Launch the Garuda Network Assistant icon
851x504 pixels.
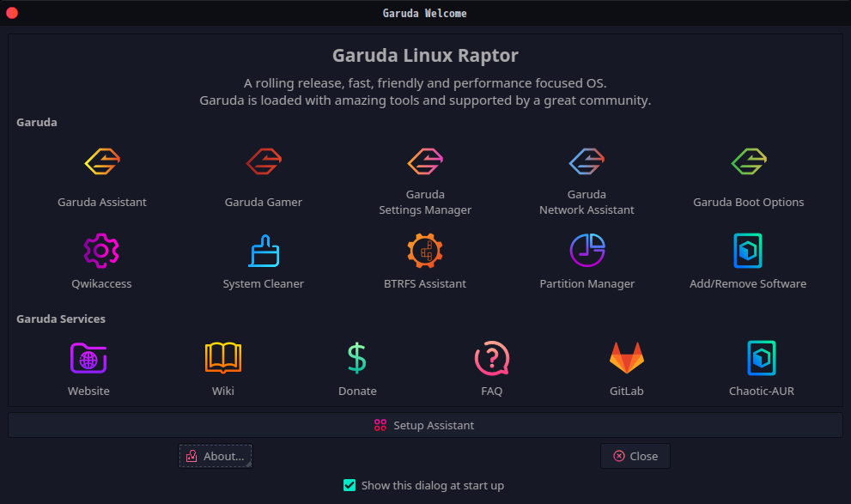pos(587,161)
